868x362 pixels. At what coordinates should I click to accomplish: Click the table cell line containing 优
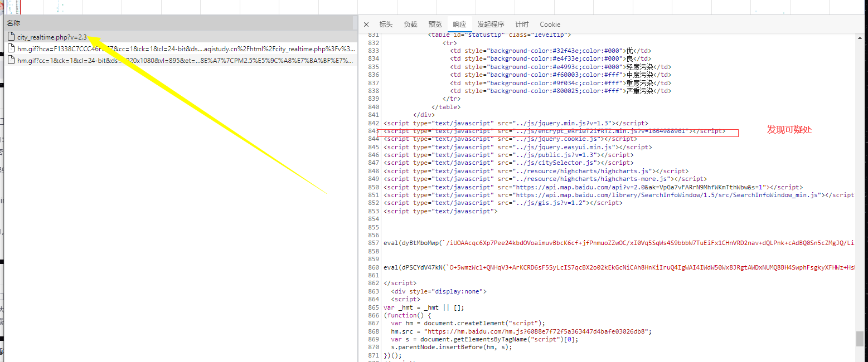pos(550,51)
